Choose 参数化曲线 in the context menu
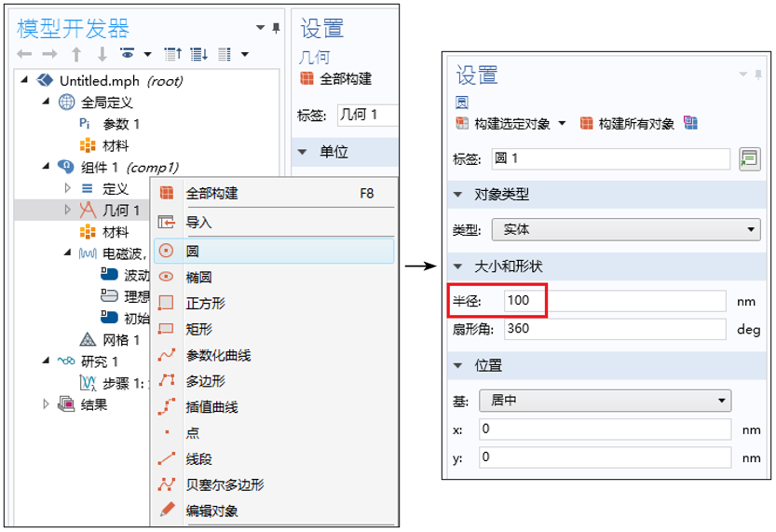776x532 pixels. coord(274,355)
